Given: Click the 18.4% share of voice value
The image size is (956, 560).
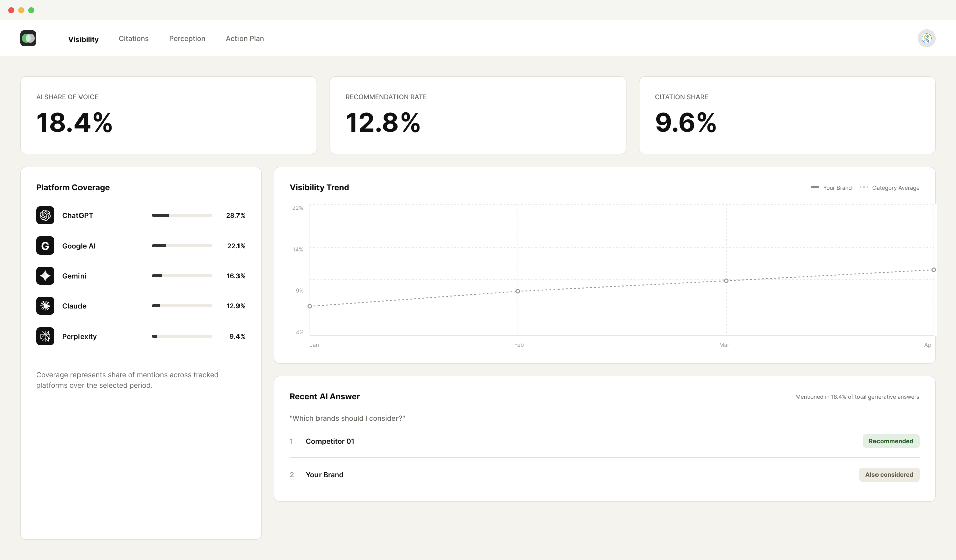Looking at the screenshot, I should 74,123.
